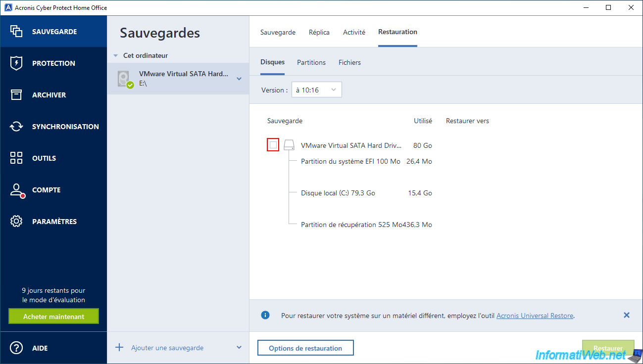Open the COMPTE section
This screenshot has width=643, height=364.
(x=53, y=189)
